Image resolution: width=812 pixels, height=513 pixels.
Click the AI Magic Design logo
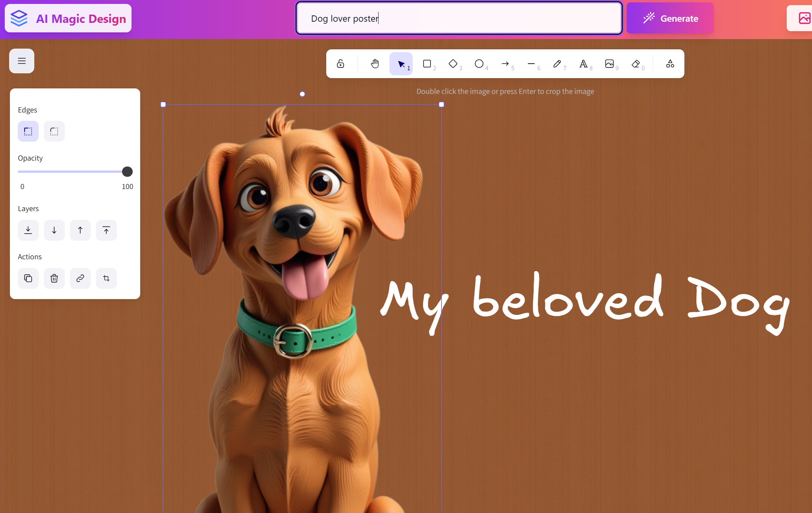pyautogui.click(x=68, y=19)
